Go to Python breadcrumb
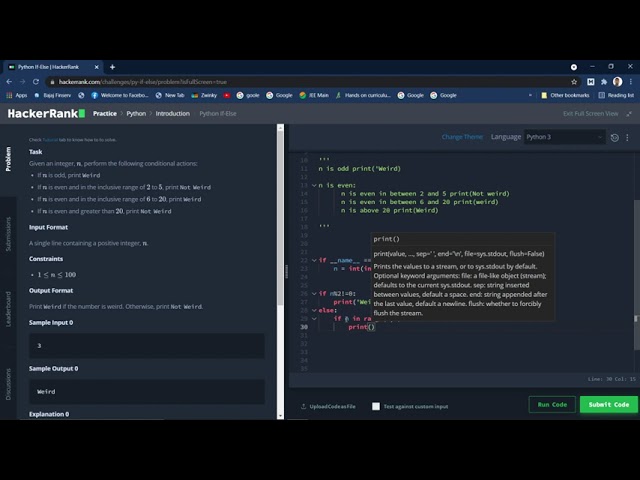The image size is (640, 480). coord(136,113)
